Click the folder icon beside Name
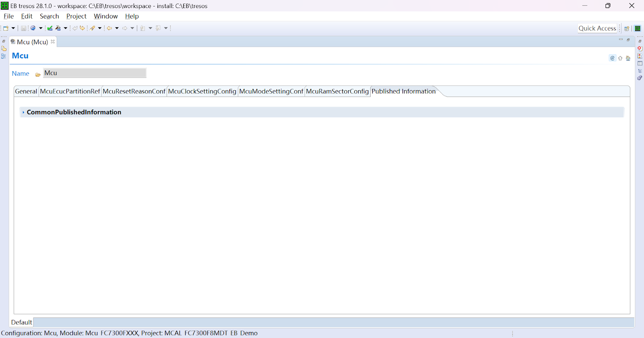The width and height of the screenshot is (644, 338). 38,74
